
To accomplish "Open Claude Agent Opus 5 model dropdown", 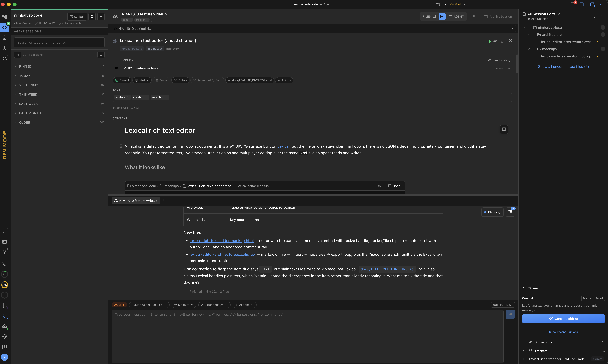I will pos(149,305).
